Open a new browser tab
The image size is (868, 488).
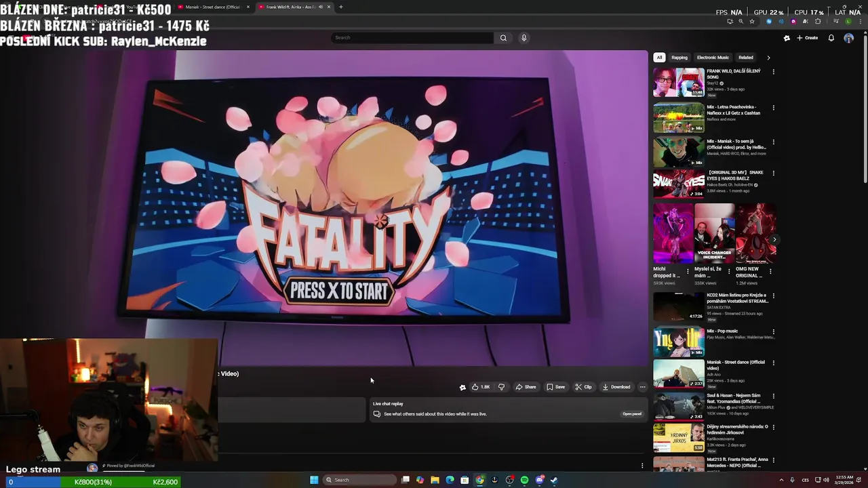pyautogui.click(x=340, y=7)
